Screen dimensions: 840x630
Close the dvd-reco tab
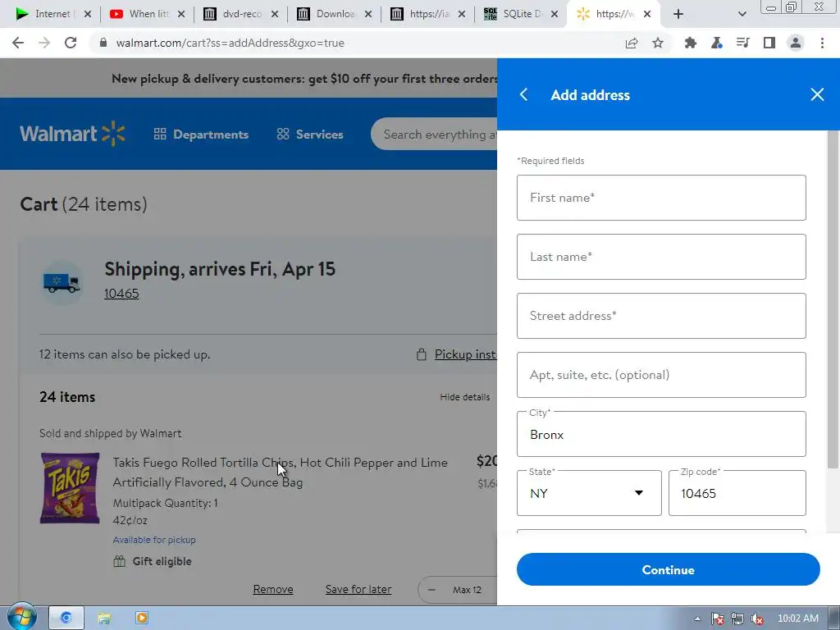pyautogui.click(x=274, y=14)
